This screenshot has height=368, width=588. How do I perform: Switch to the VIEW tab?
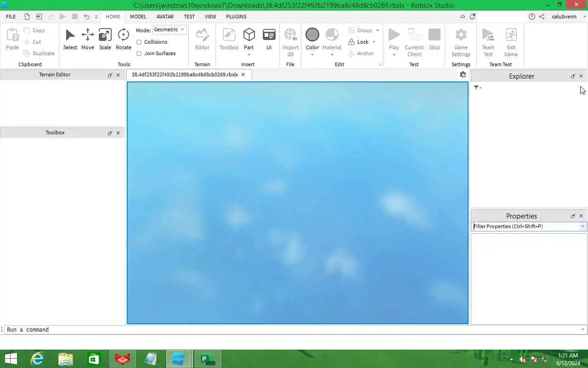click(x=210, y=17)
